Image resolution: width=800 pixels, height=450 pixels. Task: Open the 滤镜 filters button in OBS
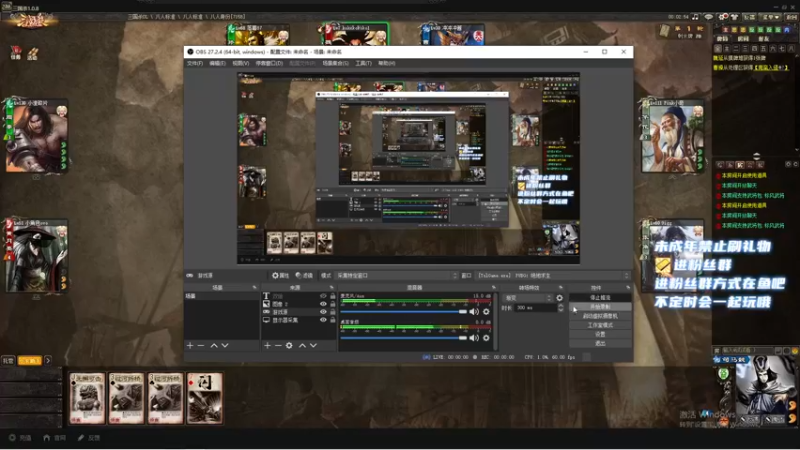(304, 276)
